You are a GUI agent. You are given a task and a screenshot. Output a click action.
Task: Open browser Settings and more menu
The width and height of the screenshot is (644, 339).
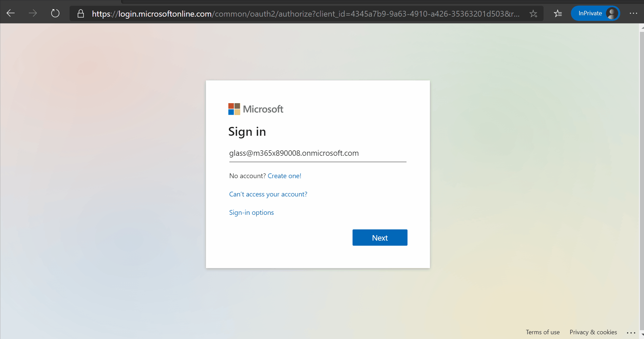633,13
